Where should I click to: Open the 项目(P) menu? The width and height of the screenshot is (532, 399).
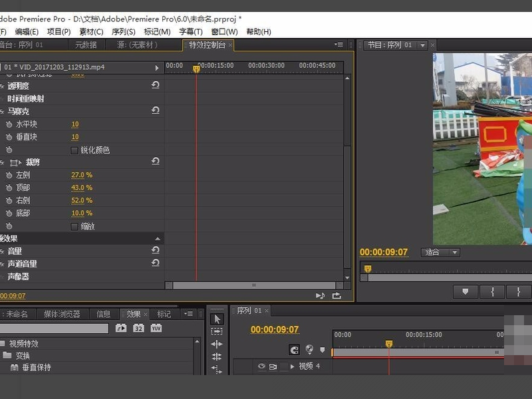(x=59, y=32)
